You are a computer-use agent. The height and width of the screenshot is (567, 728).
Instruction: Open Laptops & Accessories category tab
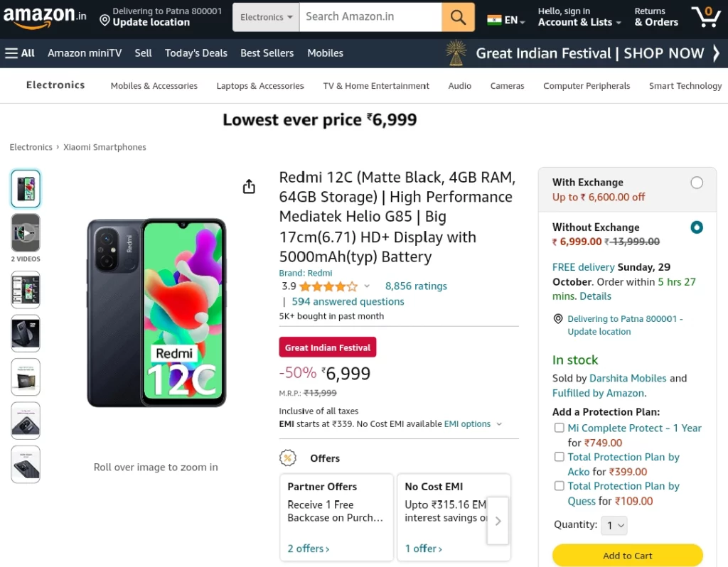[x=260, y=86]
